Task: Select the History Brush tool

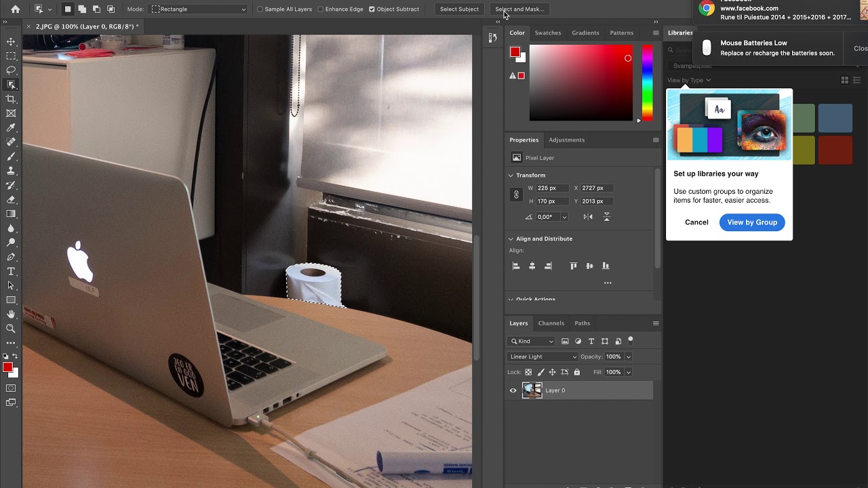Action: click(x=11, y=185)
